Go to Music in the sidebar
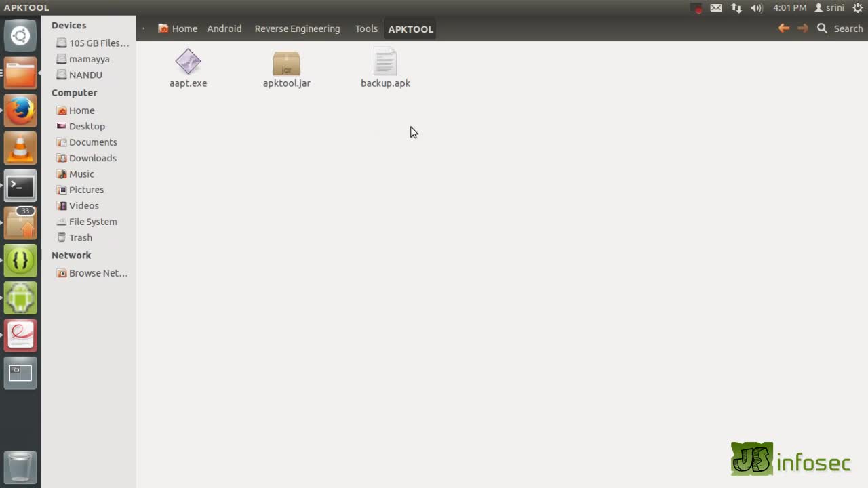Viewport: 868px width, 488px height. [x=75, y=174]
